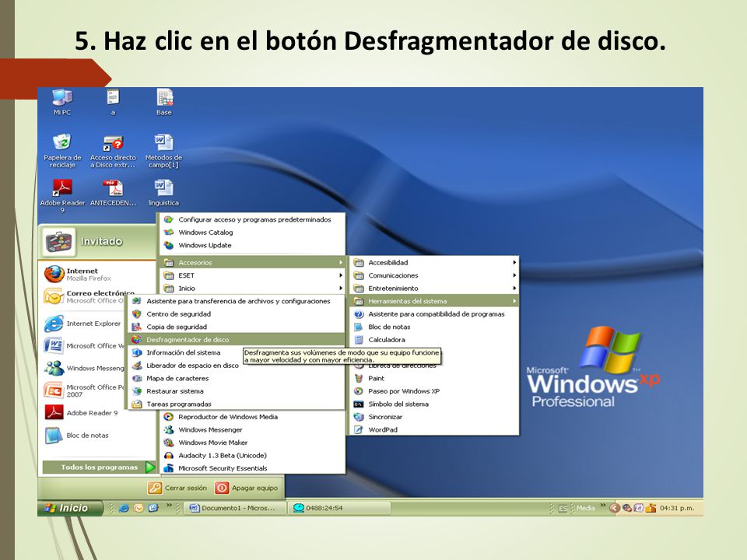This screenshot has width=747, height=560.
Task: Expand hidden quick launch icons chevron
Action: (169, 506)
